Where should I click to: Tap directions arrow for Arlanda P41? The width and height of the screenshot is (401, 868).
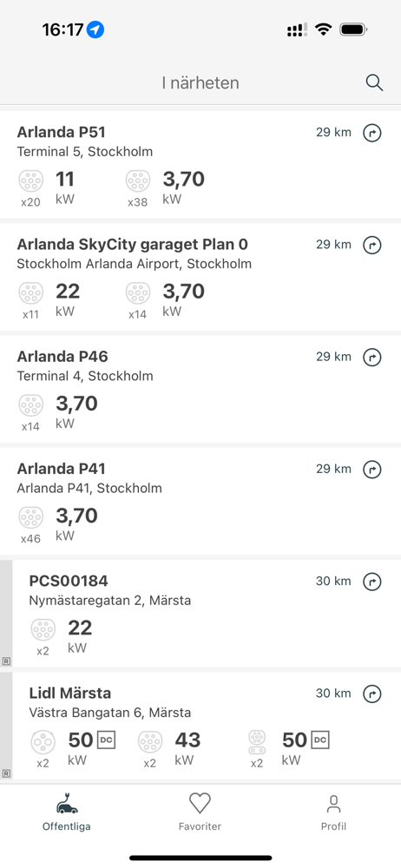point(372,470)
